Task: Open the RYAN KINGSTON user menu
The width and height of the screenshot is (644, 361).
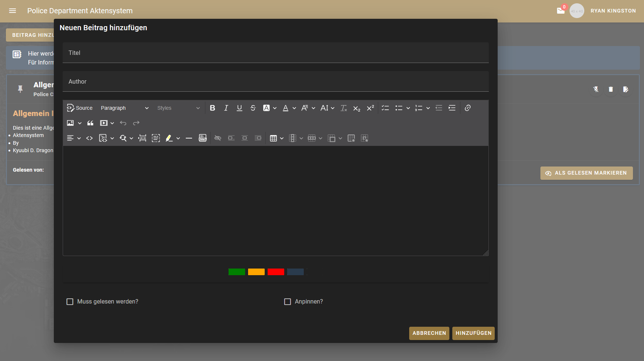Action: tap(613, 11)
